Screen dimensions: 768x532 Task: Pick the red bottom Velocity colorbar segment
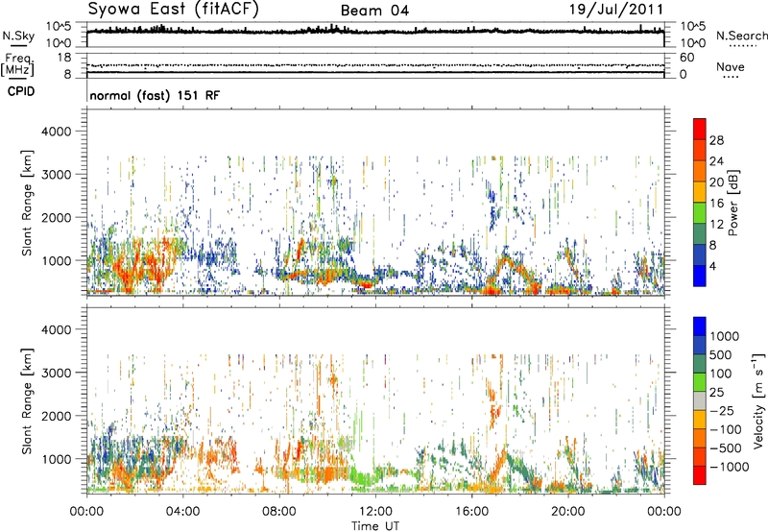click(700, 475)
